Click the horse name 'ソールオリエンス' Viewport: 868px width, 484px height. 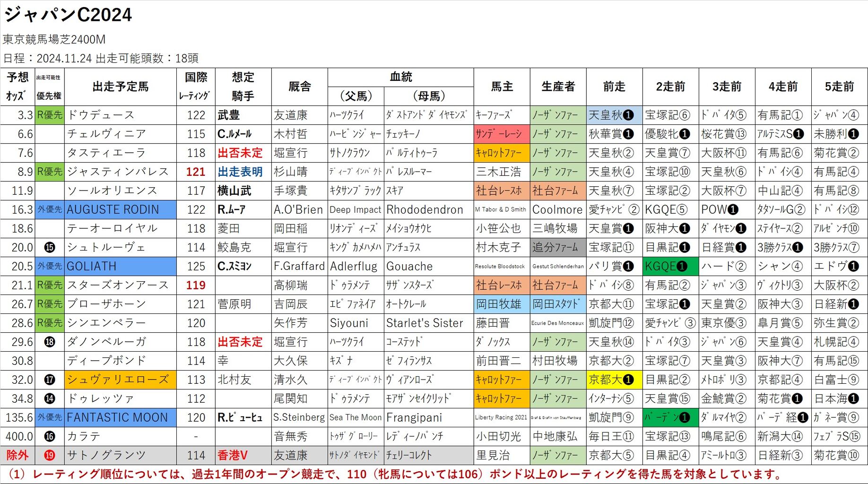[112, 190]
